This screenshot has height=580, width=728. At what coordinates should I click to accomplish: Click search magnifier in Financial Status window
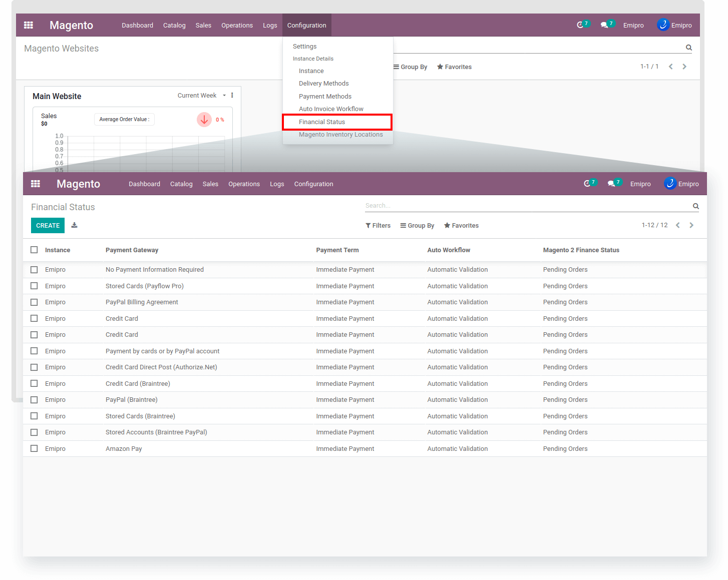coord(696,206)
